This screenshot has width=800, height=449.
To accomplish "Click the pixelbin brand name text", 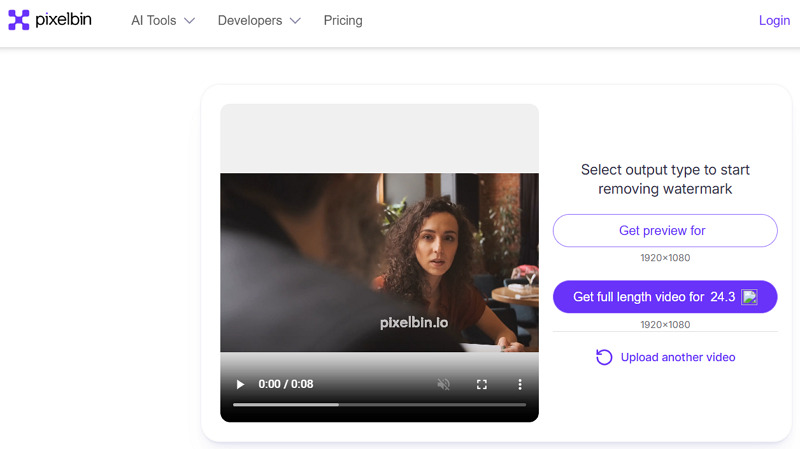I will coord(64,20).
